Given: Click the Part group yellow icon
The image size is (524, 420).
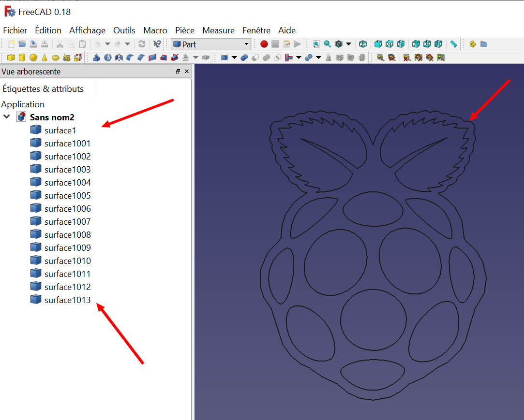Looking at the screenshot, I should coord(473,44).
